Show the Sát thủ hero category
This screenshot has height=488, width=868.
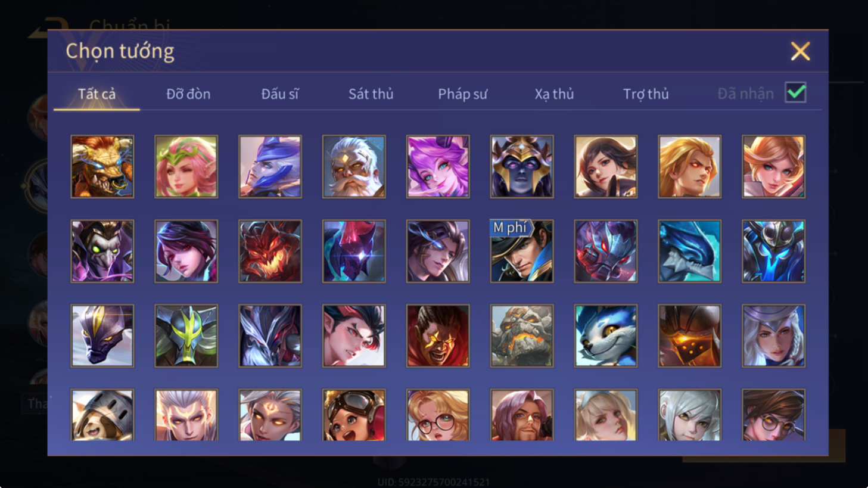tap(371, 94)
